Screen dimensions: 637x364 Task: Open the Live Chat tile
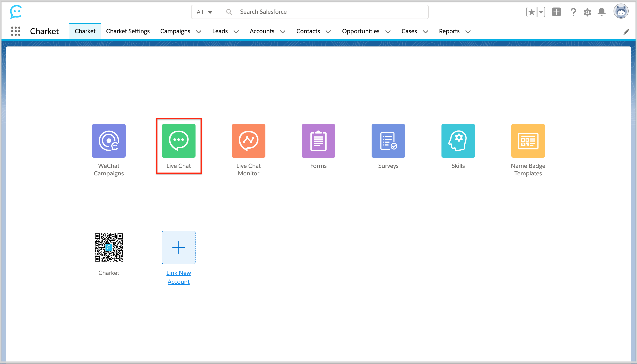(x=178, y=141)
